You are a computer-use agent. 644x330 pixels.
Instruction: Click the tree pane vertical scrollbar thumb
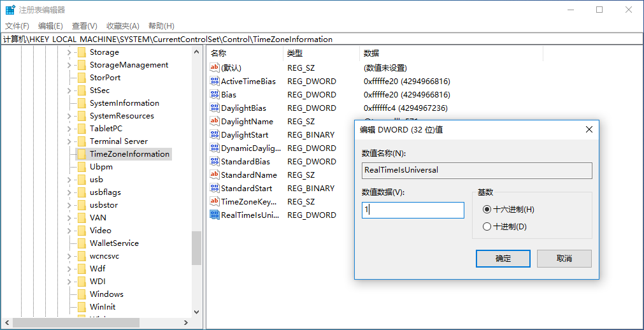196,250
